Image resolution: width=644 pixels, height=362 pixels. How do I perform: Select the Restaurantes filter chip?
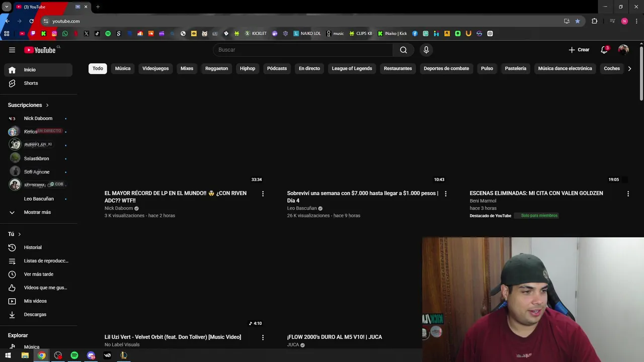[398, 68]
